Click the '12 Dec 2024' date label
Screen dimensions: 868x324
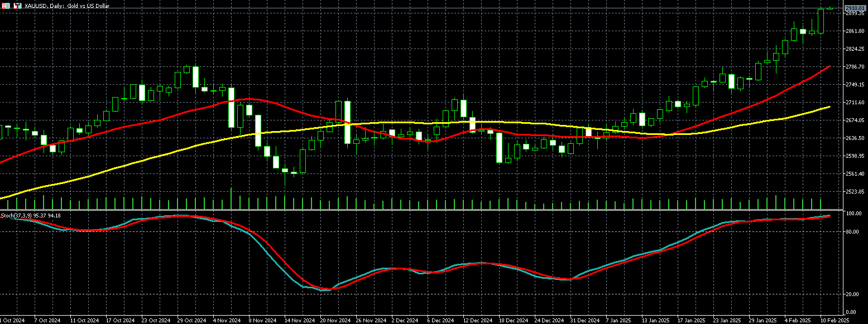click(478, 321)
